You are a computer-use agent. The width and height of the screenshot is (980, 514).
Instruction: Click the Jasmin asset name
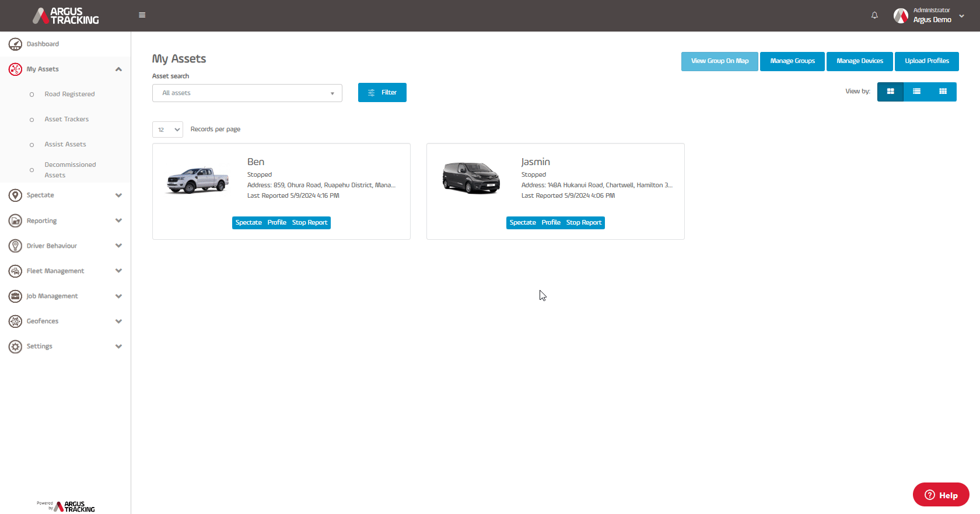point(535,162)
